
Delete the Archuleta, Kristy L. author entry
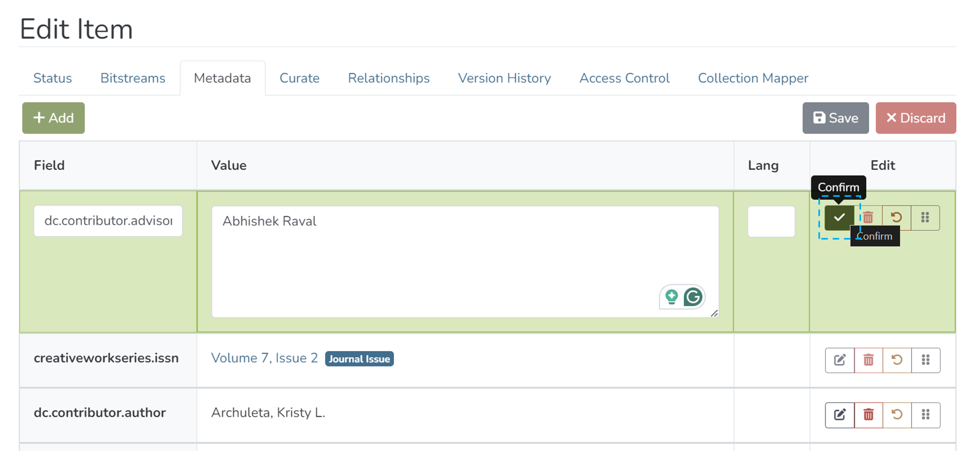pos(868,415)
